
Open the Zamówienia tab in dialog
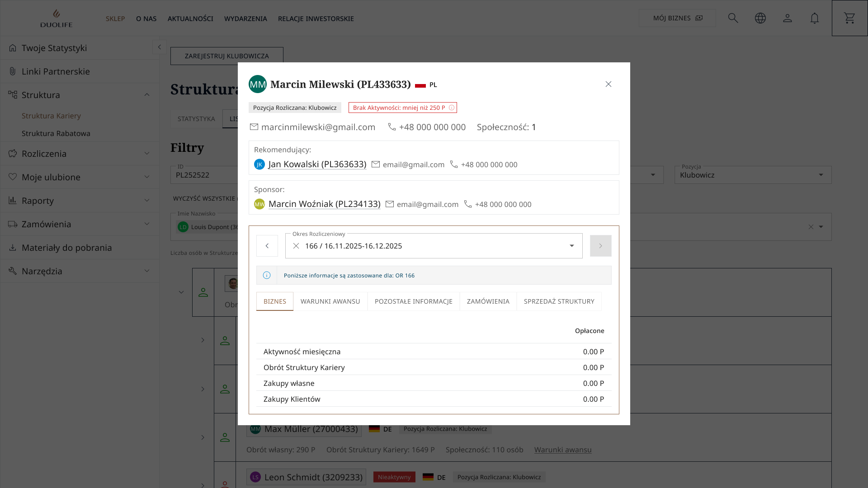[x=488, y=301]
